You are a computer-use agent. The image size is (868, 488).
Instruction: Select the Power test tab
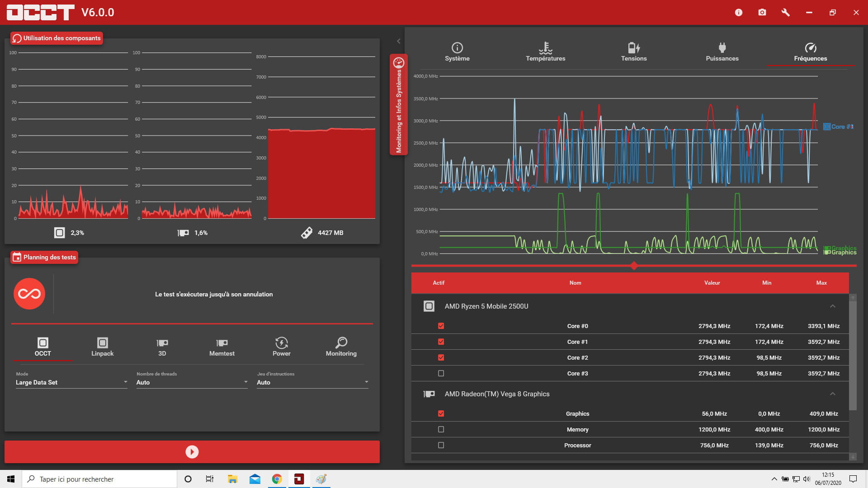(x=282, y=347)
